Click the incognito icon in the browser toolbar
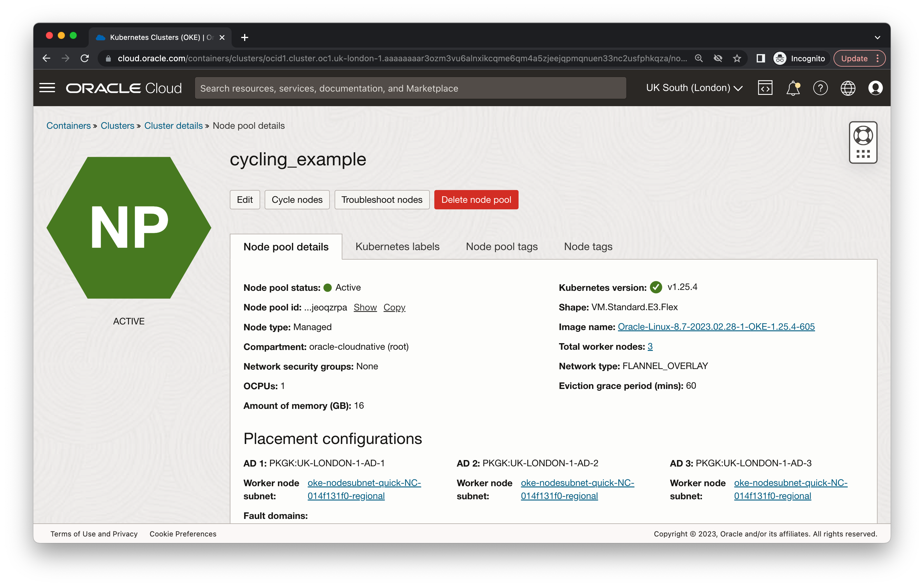The image size is (924, 587). [780, 58]
